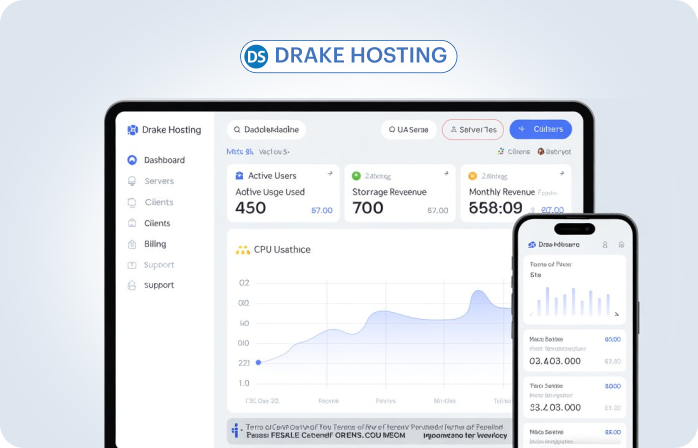This screenshot has height=448, width=698.
Task: Click the Dashboard icon in the sidebar
Action: coord(132,160)
